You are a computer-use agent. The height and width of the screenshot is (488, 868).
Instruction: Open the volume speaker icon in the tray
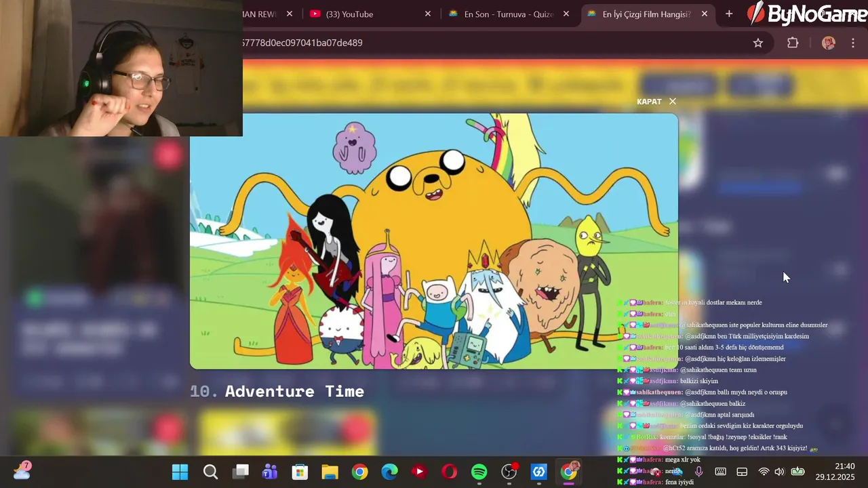(779, 472)
